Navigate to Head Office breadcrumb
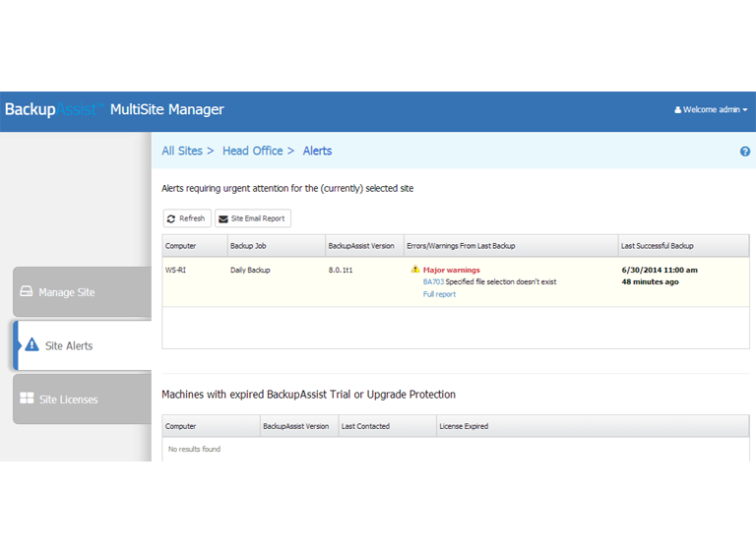The width and height of the screenshot is (756, 554). [x=252, y=151]
